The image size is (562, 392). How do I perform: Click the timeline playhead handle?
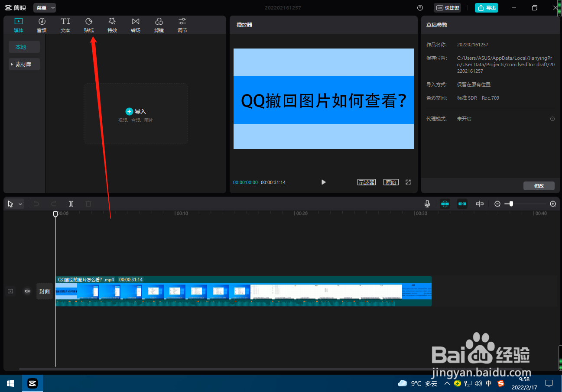click(x=55, y=214)
